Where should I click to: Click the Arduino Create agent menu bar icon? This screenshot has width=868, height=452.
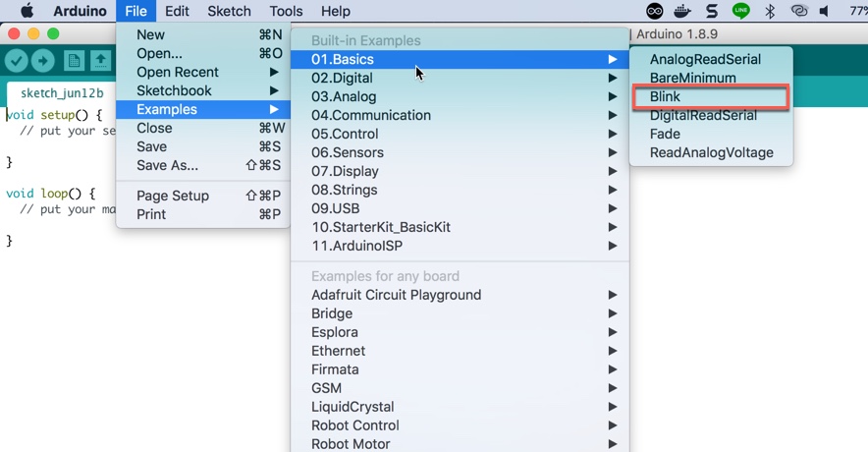point(655,12)
